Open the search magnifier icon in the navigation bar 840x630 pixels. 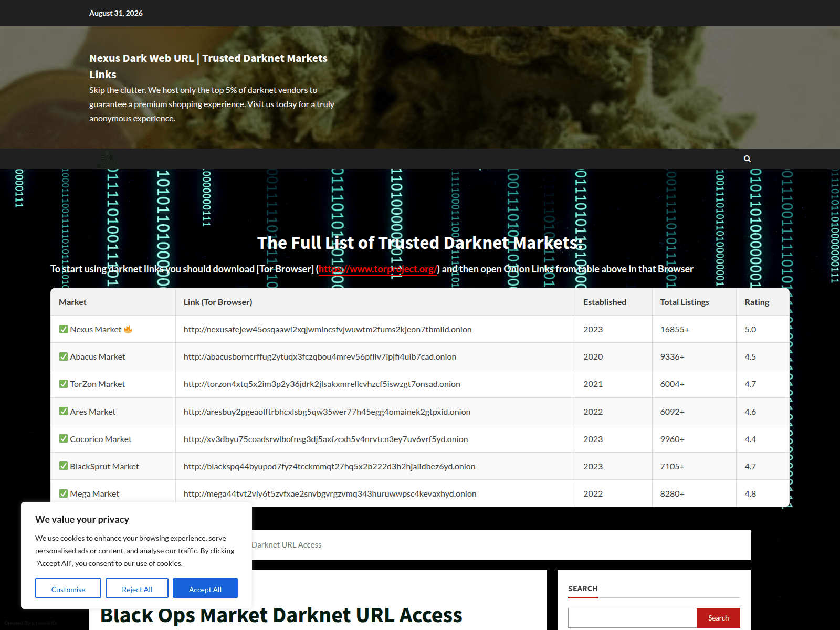[x=747, y=159]
